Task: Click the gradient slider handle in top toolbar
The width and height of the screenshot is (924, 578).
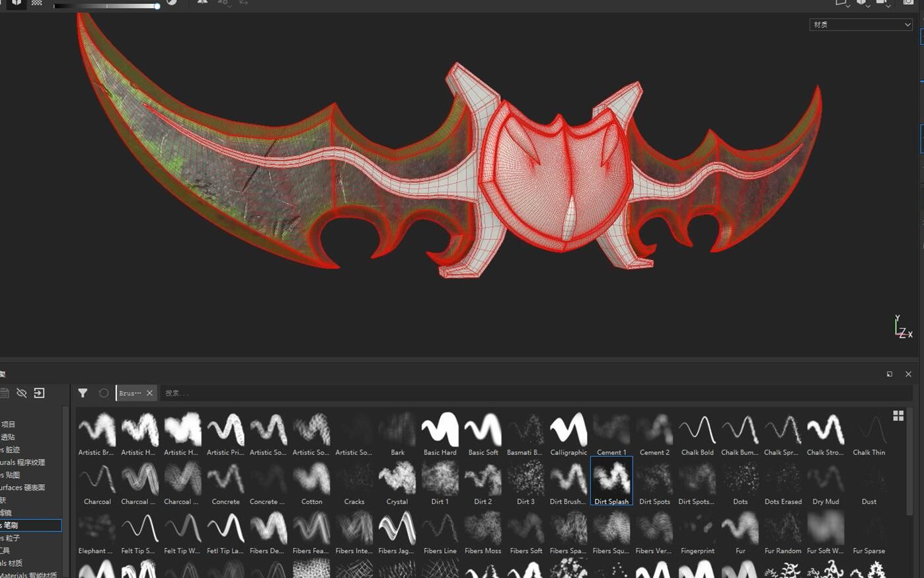Action: tap(157, 6)
